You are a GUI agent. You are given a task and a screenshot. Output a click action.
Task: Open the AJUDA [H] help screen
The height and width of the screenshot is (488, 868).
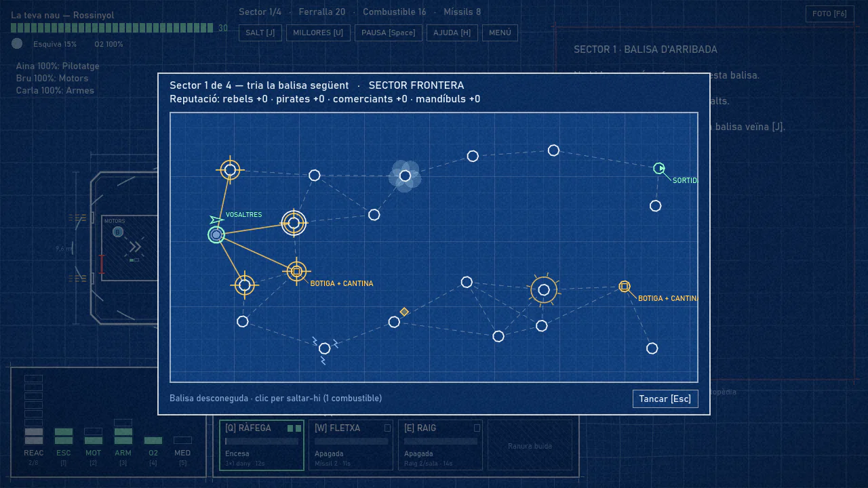[452, 33]
